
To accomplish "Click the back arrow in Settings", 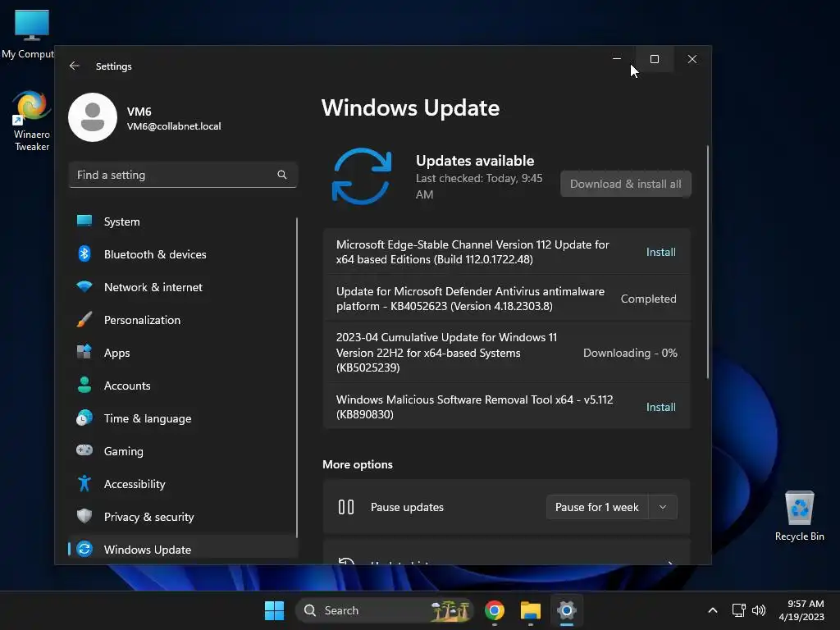I will tap(75, 66).
